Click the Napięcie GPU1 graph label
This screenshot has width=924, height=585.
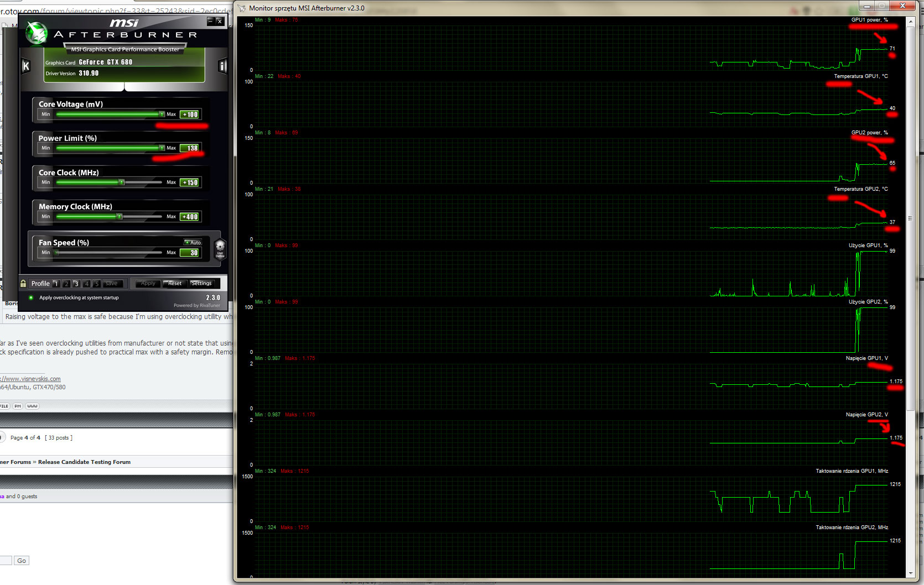point(866,358)
